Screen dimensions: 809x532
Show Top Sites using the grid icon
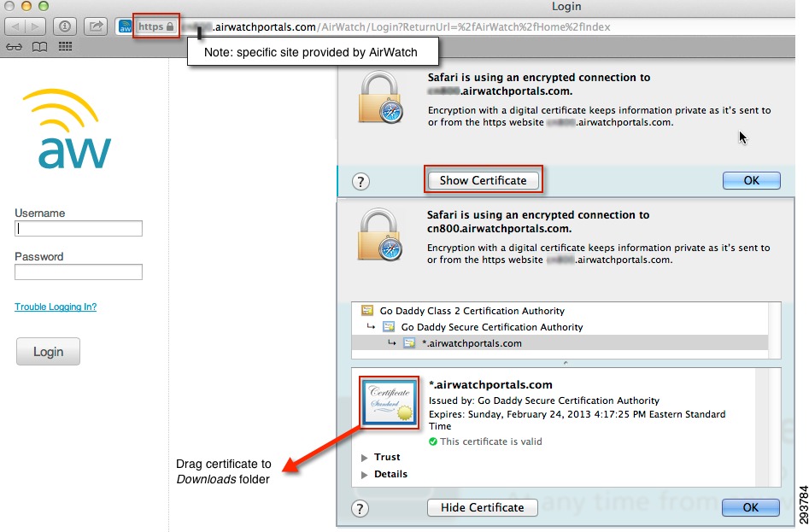pyautogui.click(x=65, y=47)
